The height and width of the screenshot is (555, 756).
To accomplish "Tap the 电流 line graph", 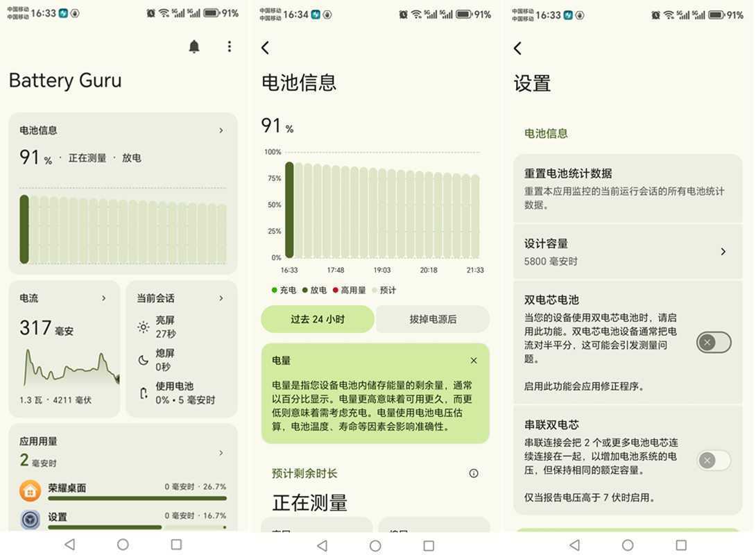I will pos(71,368).
